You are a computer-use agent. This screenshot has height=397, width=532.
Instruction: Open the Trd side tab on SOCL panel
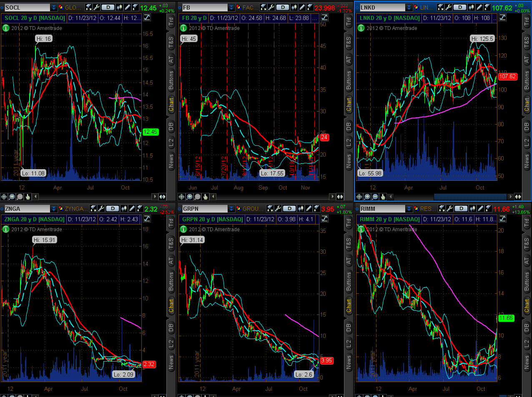tap(171, 22)
